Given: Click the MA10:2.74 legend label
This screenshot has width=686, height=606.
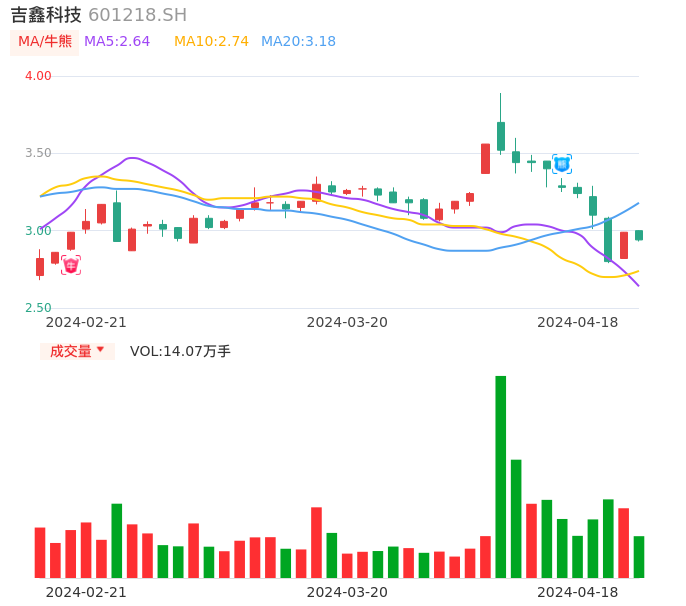Looking at the screenshot, I should pyautogui.click(x=211, y=42).
